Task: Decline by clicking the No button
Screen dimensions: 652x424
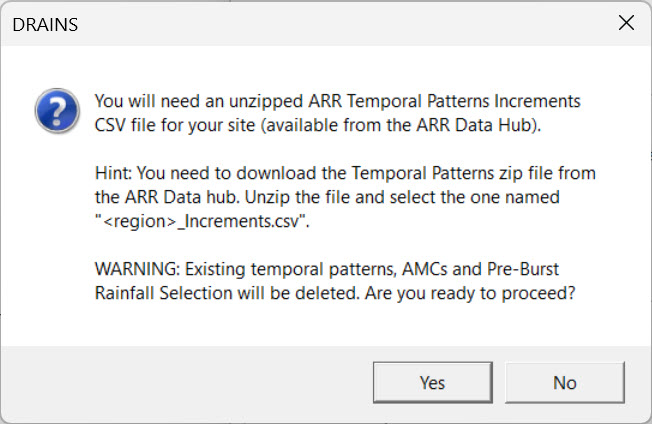Action: click(x=565, y=382)
